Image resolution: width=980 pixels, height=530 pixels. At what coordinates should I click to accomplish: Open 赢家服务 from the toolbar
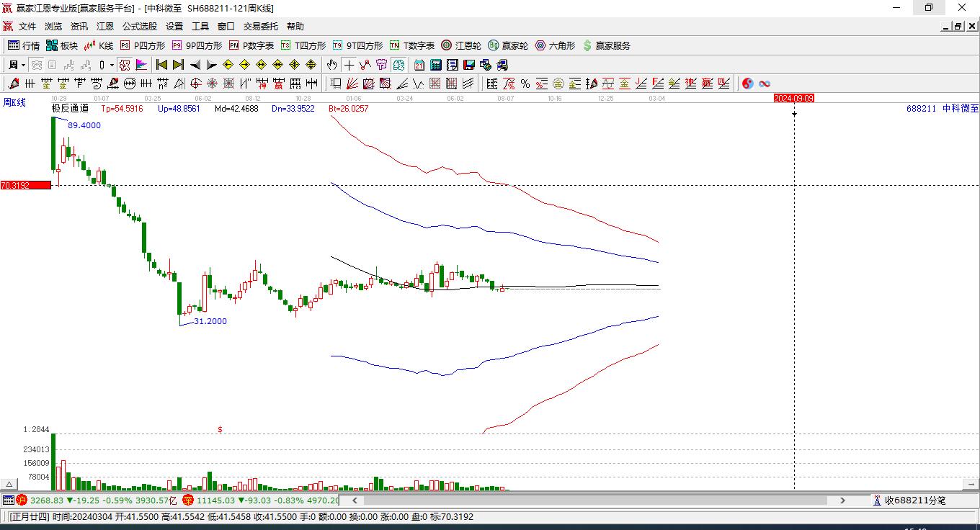click(606, 45)
